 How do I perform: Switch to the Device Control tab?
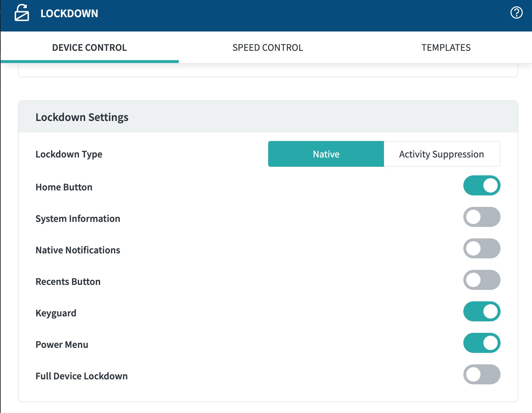click(89, 48)
